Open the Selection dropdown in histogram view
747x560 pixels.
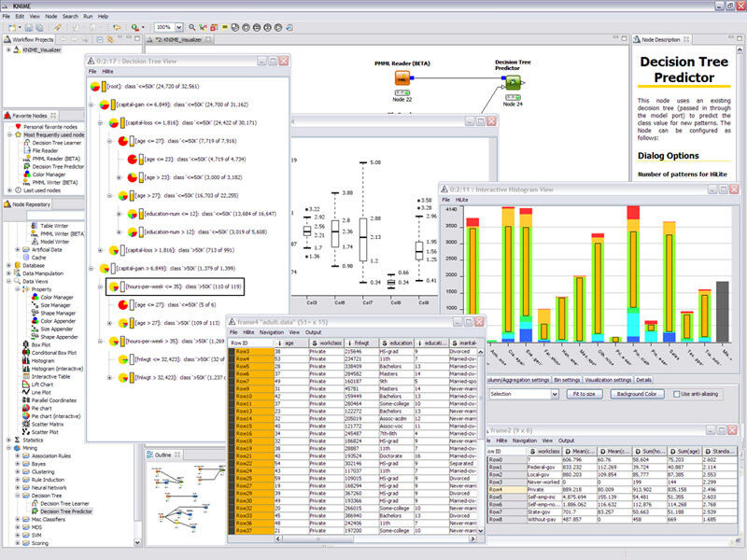tap(555, 394)
